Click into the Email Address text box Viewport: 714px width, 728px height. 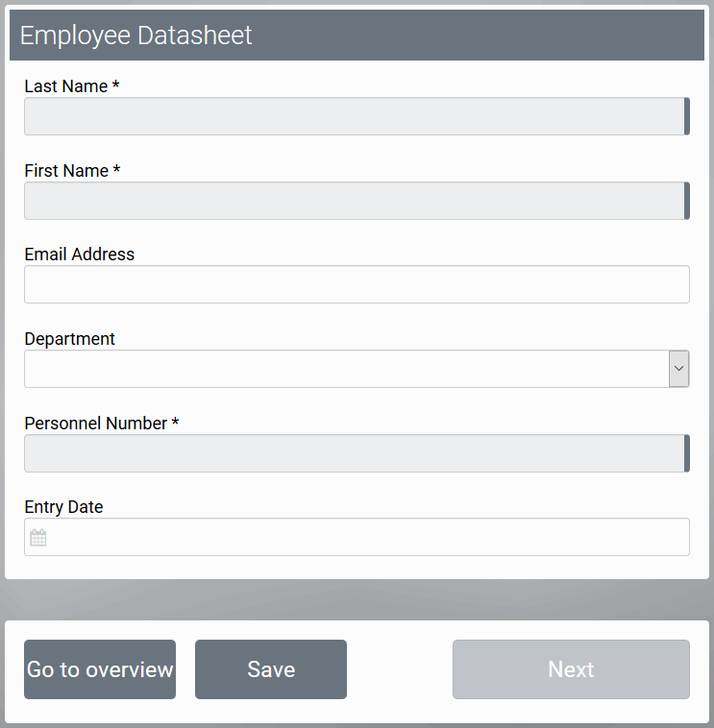point(357,284)
